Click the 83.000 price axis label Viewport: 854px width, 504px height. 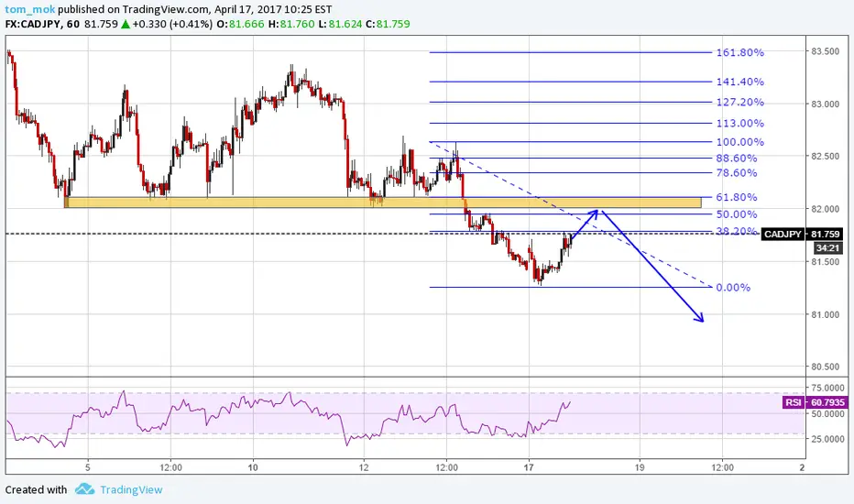825,104
